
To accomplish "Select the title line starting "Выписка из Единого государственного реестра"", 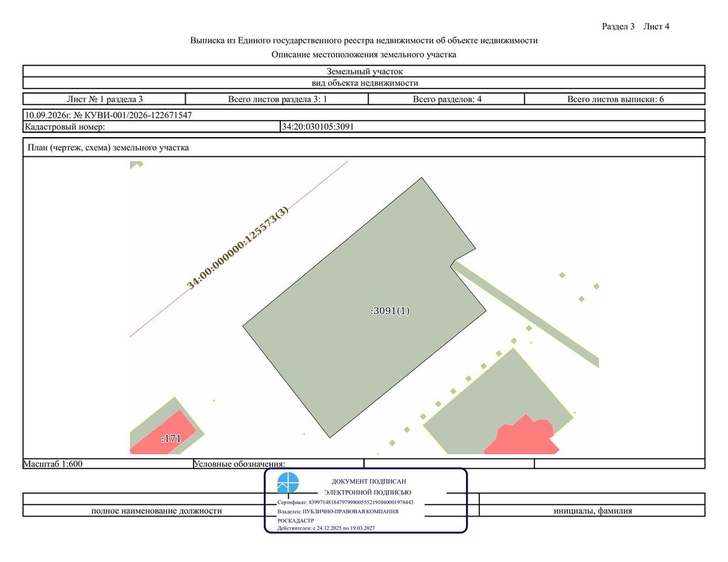I will [364, 41].
